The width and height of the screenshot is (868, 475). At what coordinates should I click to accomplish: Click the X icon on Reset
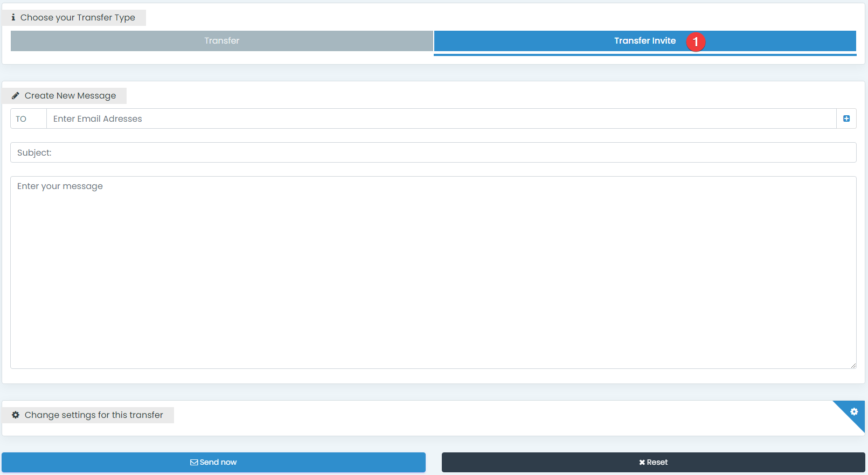[642, 463]
